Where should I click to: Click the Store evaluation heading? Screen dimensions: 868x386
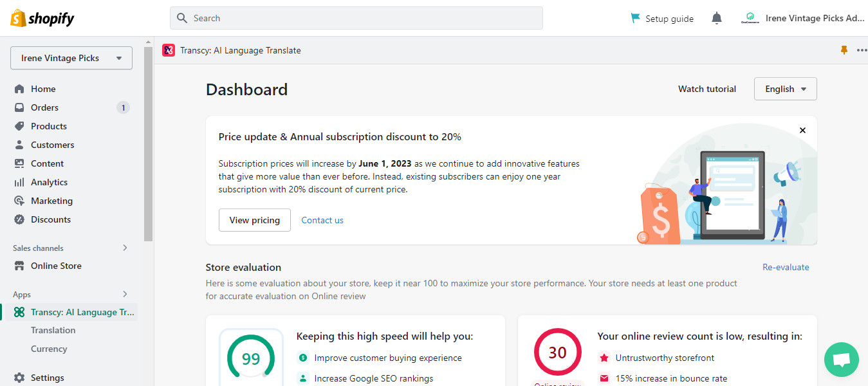point(243,267)
